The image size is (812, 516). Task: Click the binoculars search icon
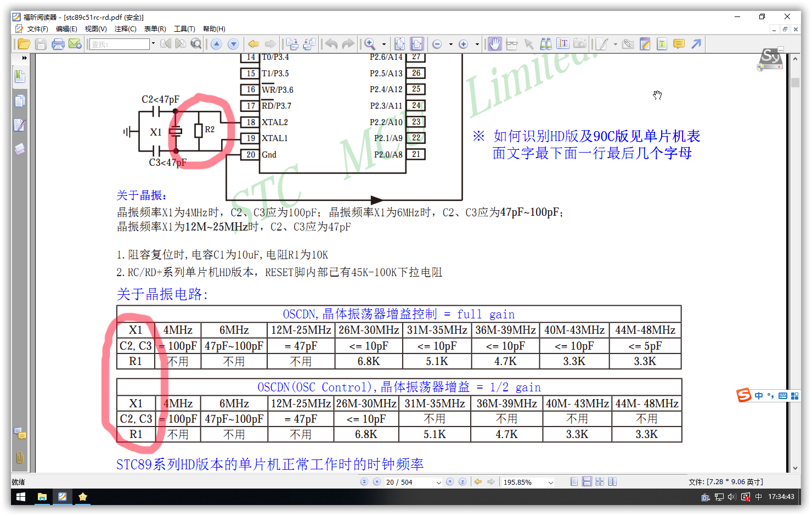click(546, 44)
